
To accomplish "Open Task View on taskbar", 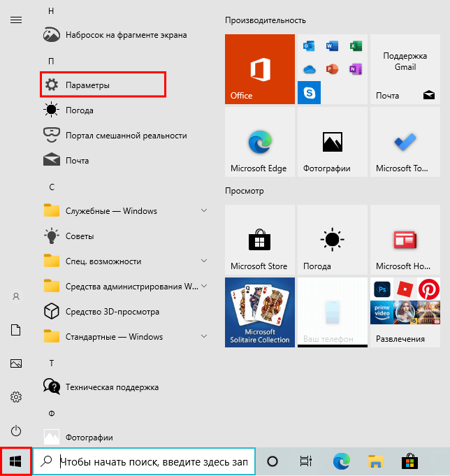I will coord(305,461).
